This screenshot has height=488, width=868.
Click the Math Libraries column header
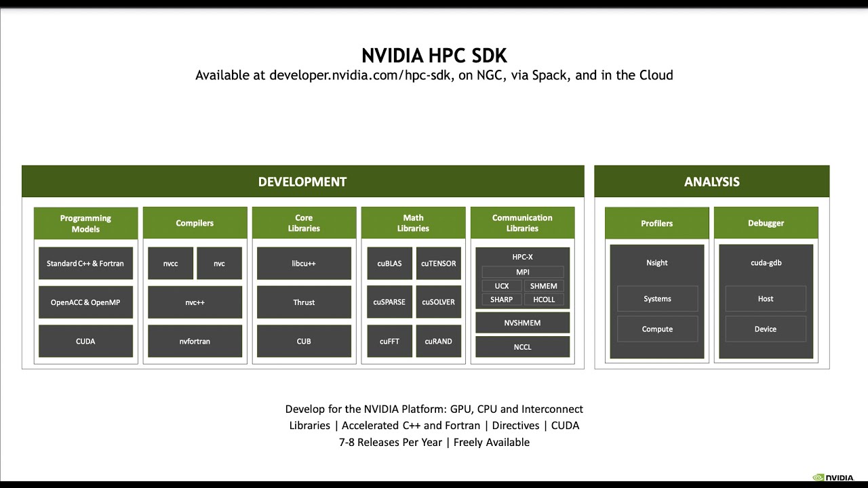413,223
